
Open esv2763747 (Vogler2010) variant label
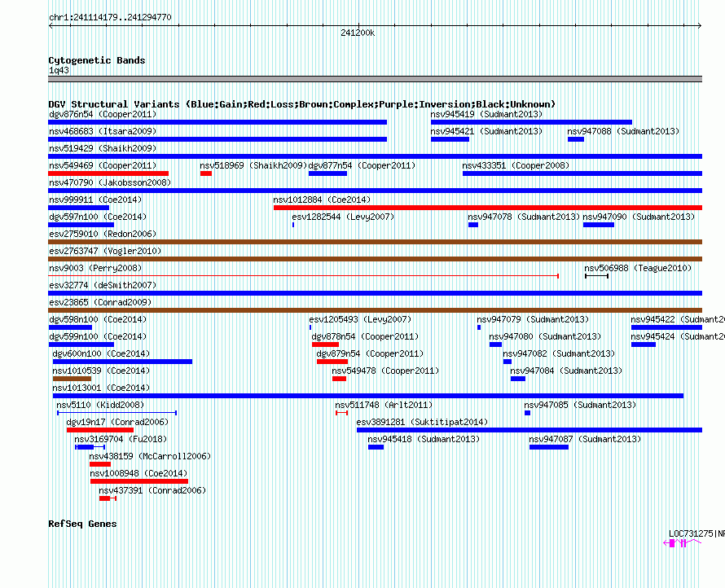point(105,251)
